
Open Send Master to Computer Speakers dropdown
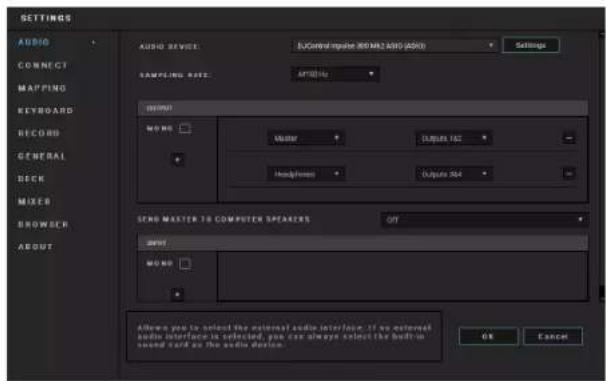pos(484,220)
